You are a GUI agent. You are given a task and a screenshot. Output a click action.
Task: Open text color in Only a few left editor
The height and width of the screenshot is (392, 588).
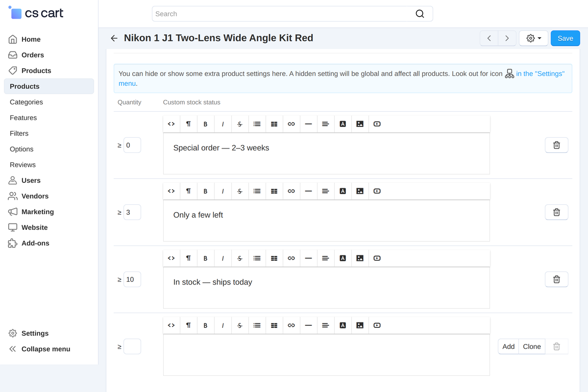(x=343, y=191)
